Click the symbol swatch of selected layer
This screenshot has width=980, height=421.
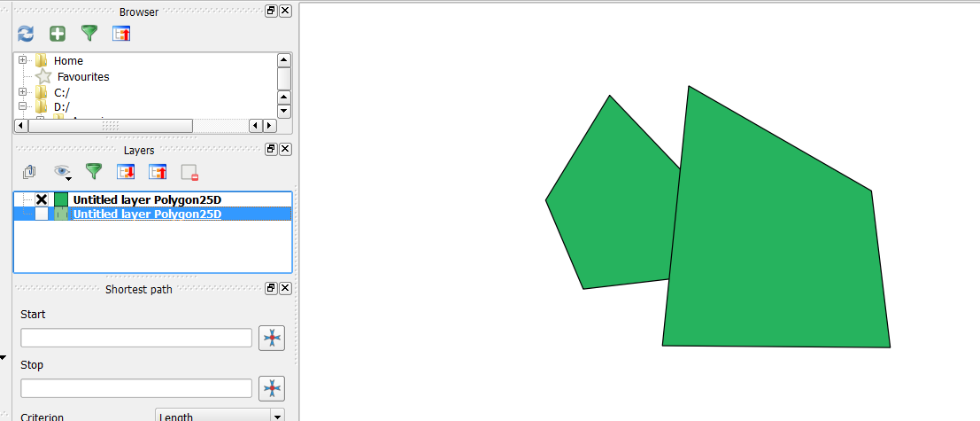(60, 214)
